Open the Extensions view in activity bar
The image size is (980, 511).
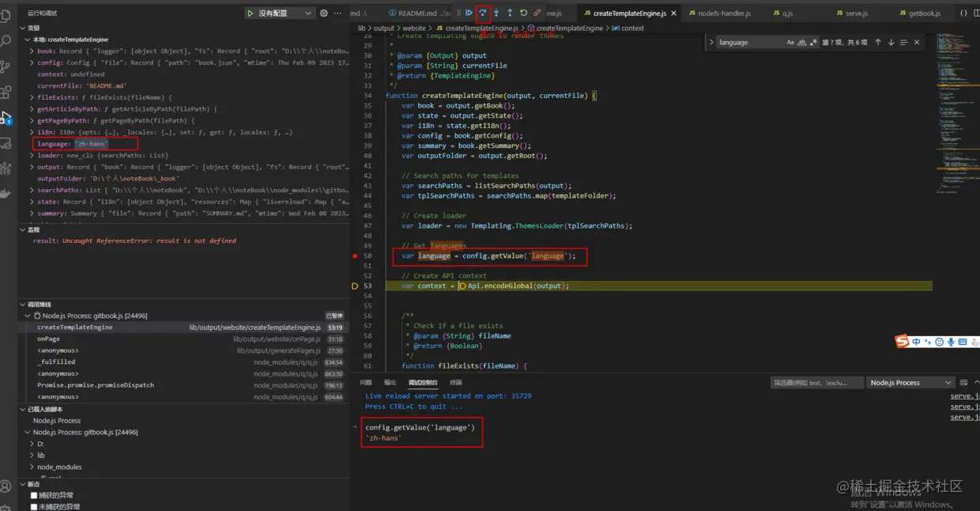[7, 93]
